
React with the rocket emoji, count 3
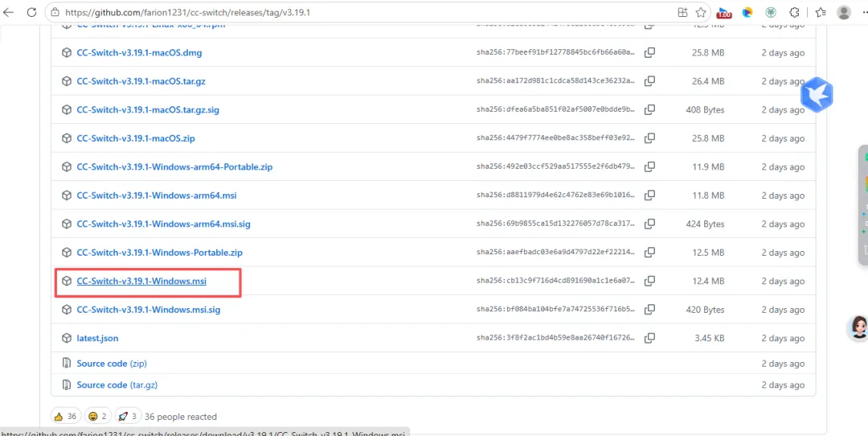pos(128,416)
